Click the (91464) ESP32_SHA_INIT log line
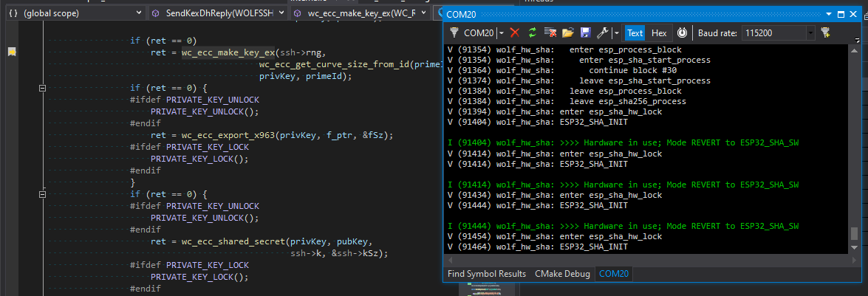The image size is (868, 296). click(x=538, y=247)
